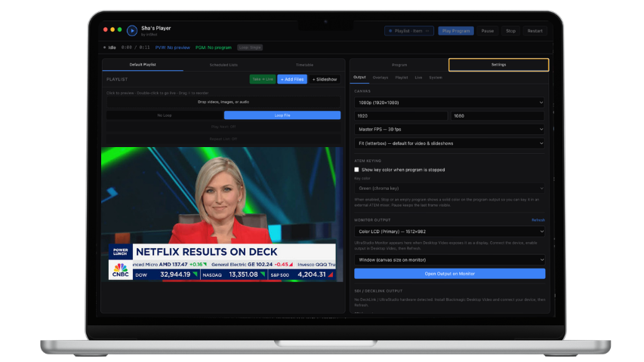Click the canvas height field showing 1080
This screenshot has width=644, height=362.
click(x=498, y=115)
